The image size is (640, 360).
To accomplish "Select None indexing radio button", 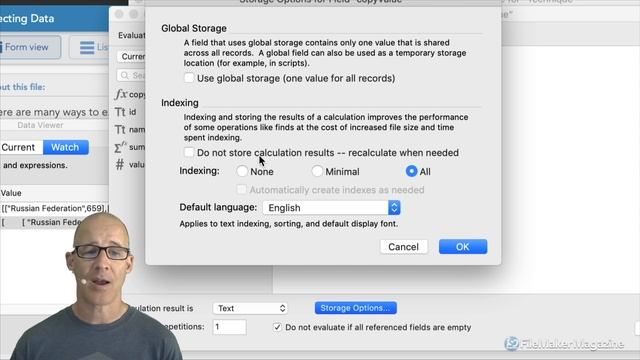I will coord(242,171).
